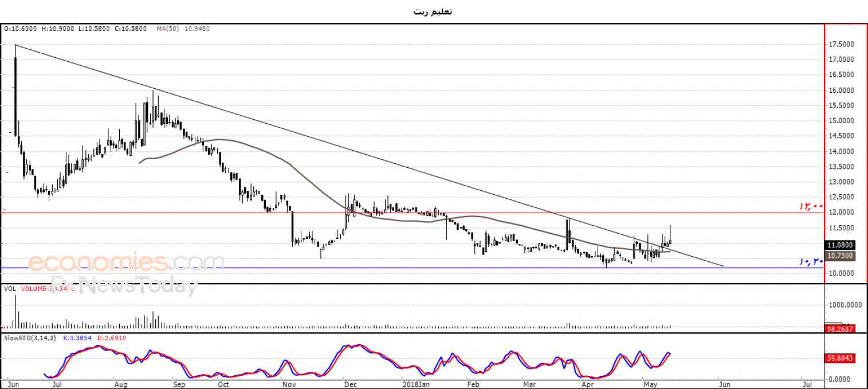Select the red resistance label "١٢,٠٠"
The height and width of the screenshot is (389, 868).
point(811,206)
